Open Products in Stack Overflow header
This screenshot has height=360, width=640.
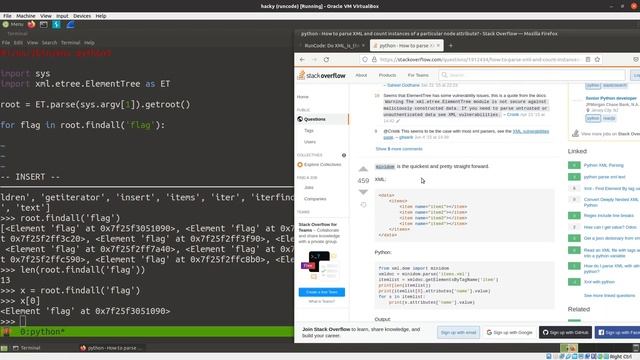(387, 75)
